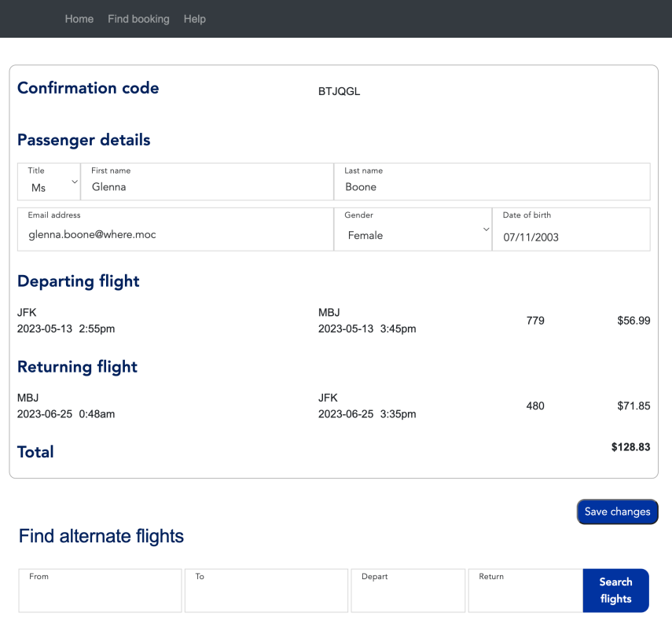The height and width of the screenshot is (624, 672).
Task: Open the Gender dropdown
Action: click(x=413, y=230)
